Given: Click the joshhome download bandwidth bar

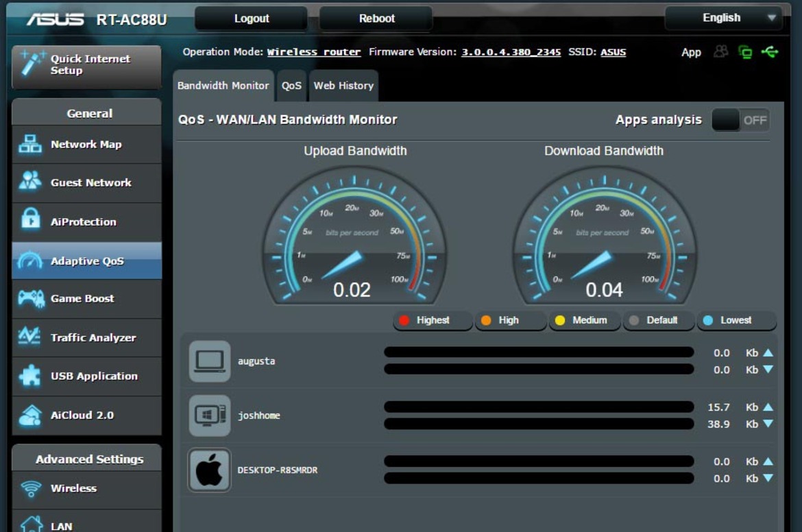Looking at the screenshot, I should [539, 424].
